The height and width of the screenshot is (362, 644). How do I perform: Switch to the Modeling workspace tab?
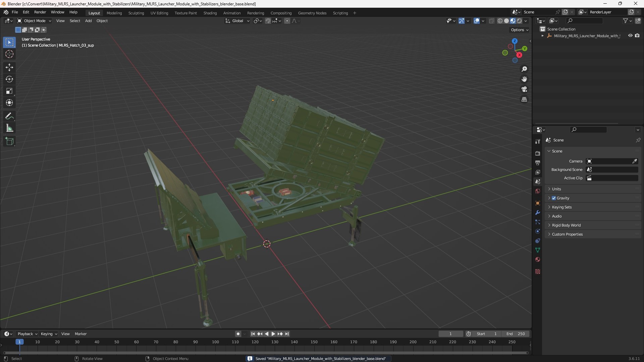(114, 13)
